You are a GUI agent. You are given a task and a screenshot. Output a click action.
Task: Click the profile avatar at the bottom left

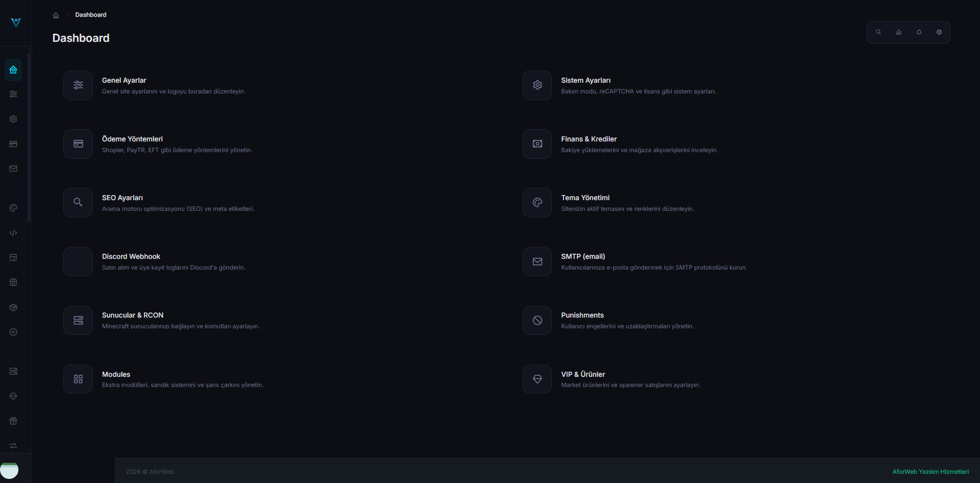10,469
